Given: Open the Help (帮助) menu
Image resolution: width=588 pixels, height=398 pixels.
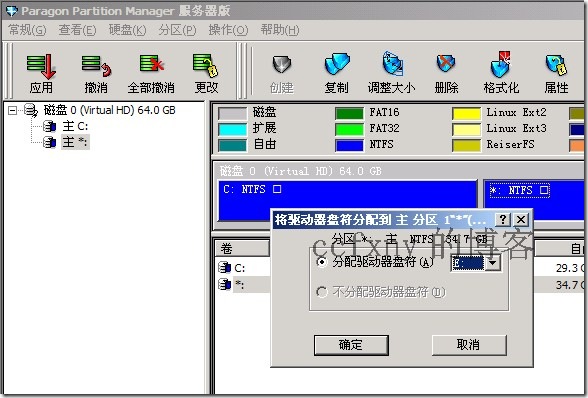Looking at the screenshot, I should tap(280, 30).
